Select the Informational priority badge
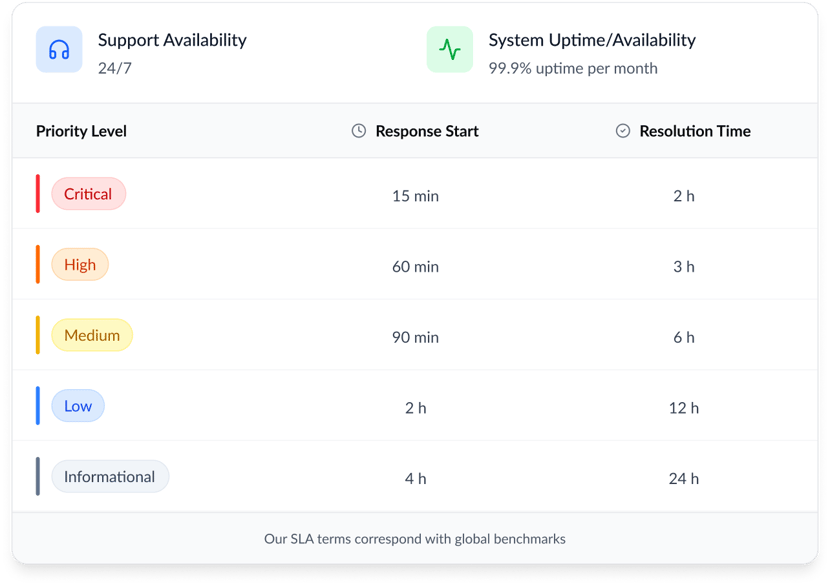 coord(110,477)
